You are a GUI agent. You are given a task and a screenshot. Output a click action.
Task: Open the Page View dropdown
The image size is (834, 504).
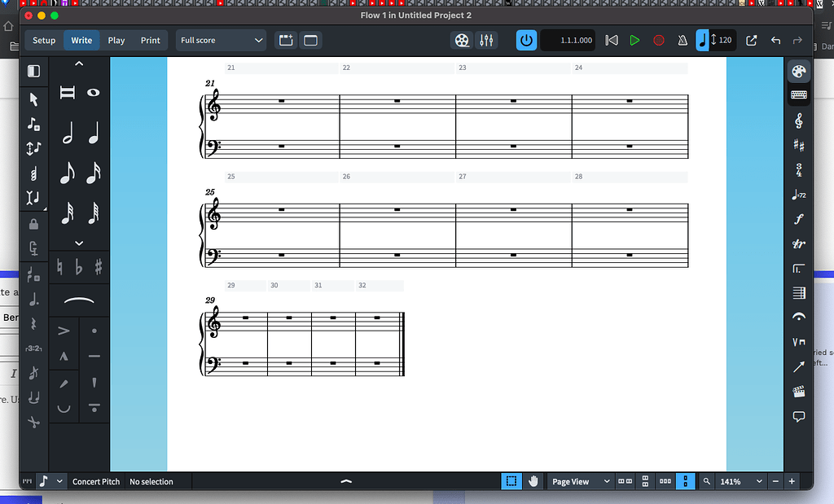point(580,481)
